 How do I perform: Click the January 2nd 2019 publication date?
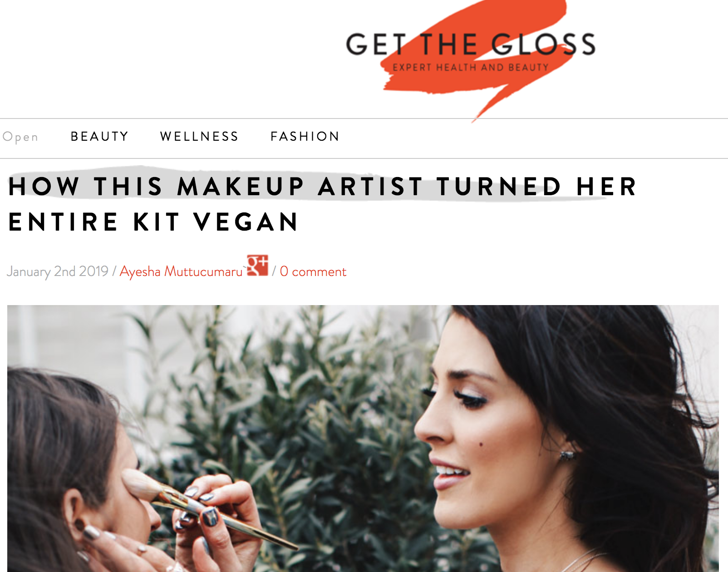58,271
